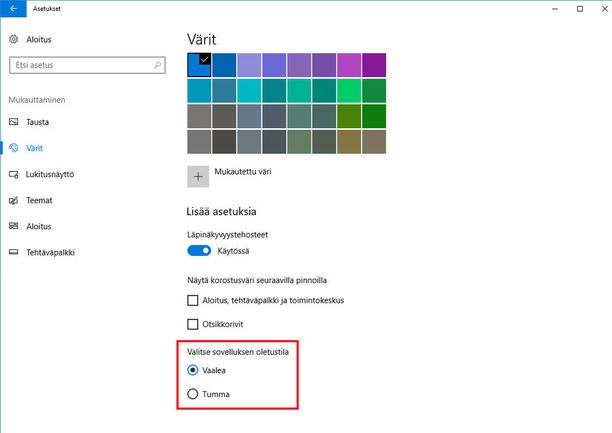Pick the bright green color swatch

click(349, 91)
